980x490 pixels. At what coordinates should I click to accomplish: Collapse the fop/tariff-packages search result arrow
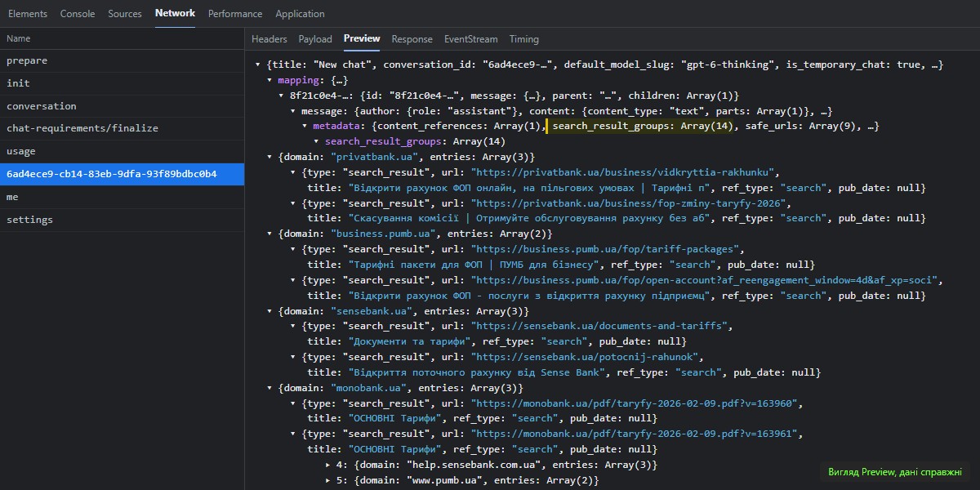pos(293,249)
